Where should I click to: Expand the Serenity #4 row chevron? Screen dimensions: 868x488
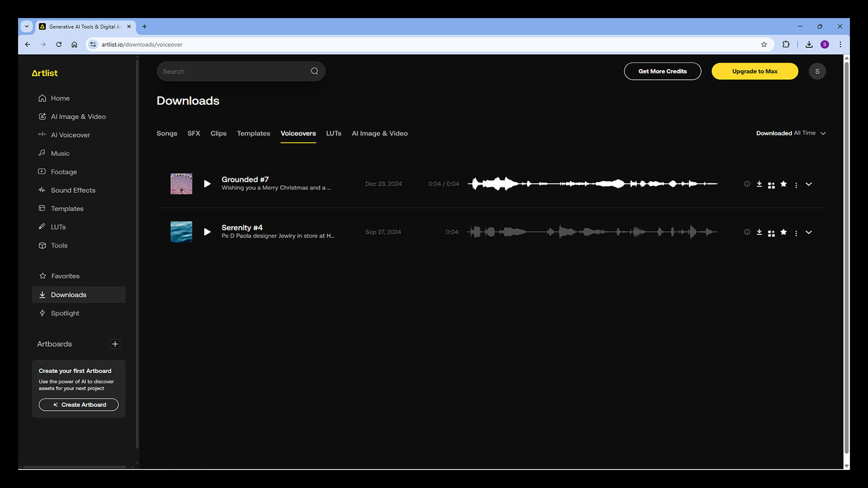click(809, 232)
